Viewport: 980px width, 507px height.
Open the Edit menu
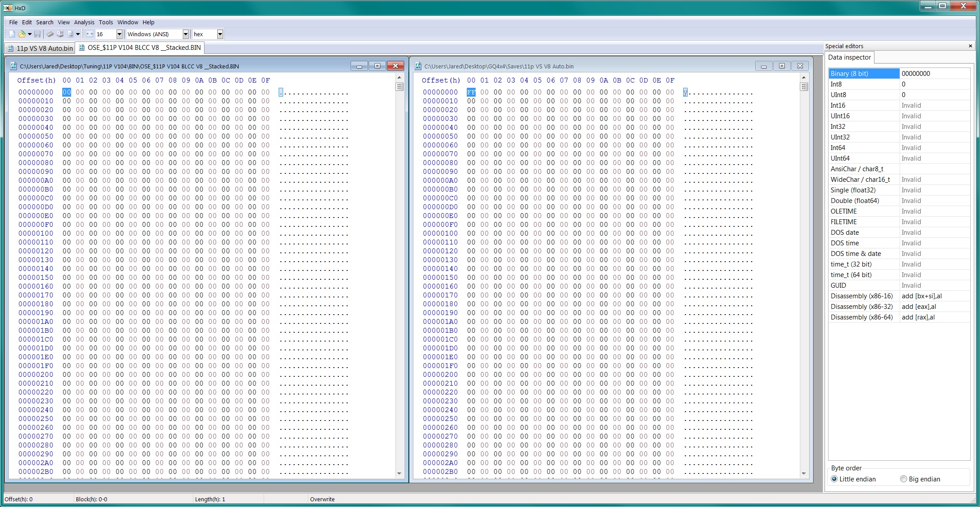pos(27,22)
